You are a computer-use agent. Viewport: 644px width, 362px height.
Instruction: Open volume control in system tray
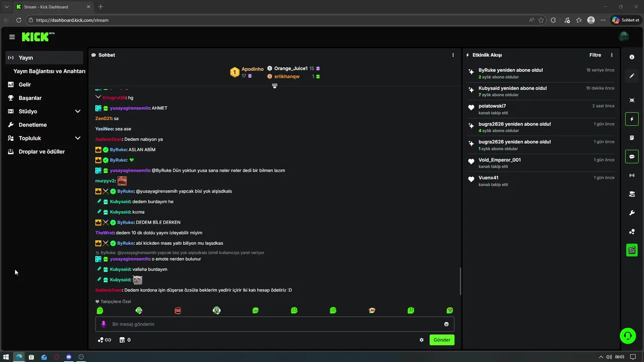click(609, 357)
